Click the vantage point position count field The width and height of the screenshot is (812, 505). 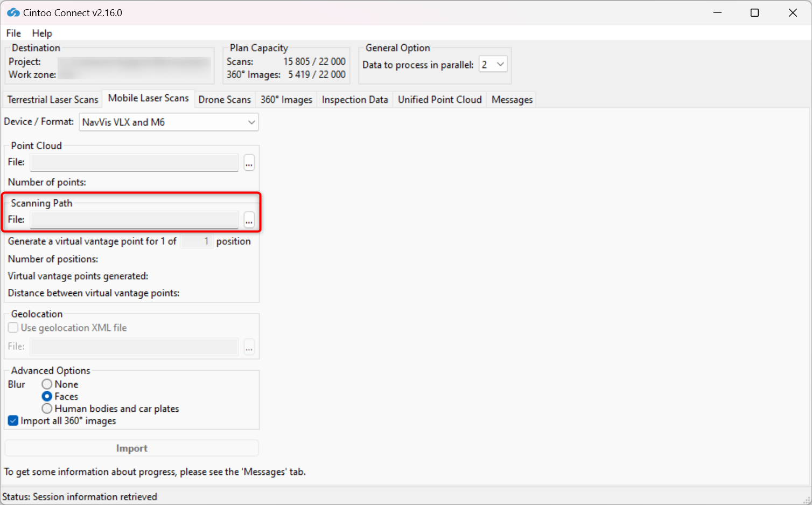click(x=197, y=241)
